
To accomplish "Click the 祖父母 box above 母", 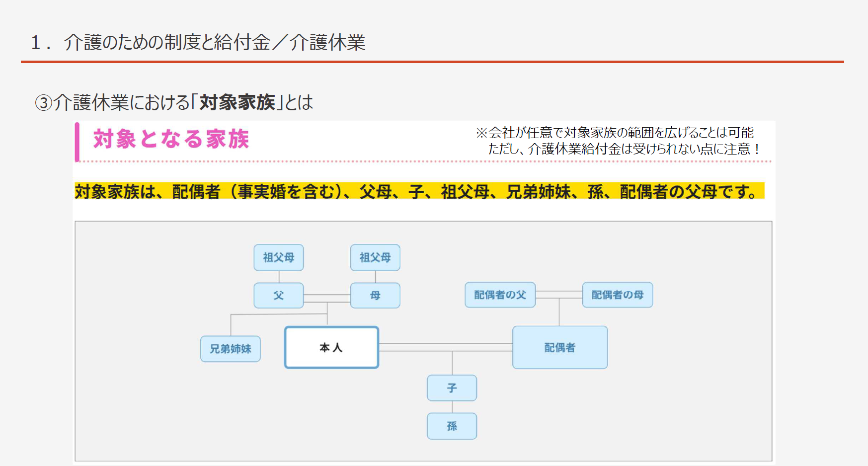I will click(375, 257).
